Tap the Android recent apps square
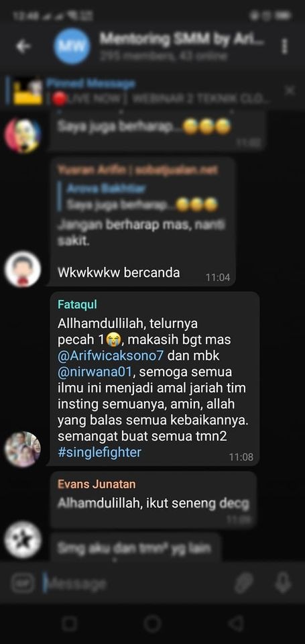 tap(69, 624)
